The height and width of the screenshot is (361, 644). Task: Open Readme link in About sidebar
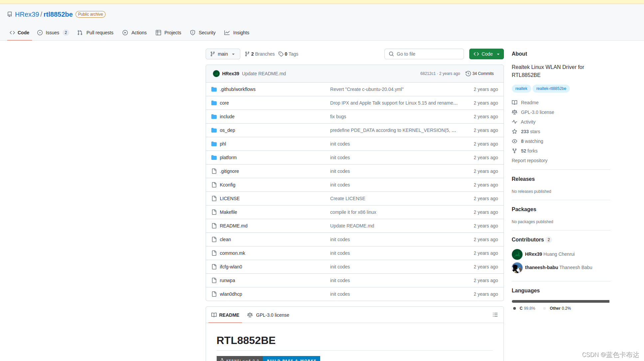[x=525, y=103]
